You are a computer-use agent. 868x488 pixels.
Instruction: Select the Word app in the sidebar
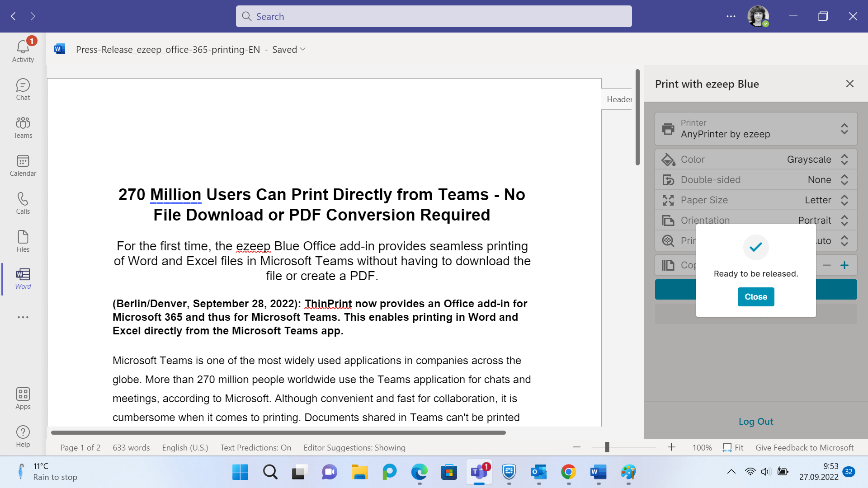[x=23, y=279]
